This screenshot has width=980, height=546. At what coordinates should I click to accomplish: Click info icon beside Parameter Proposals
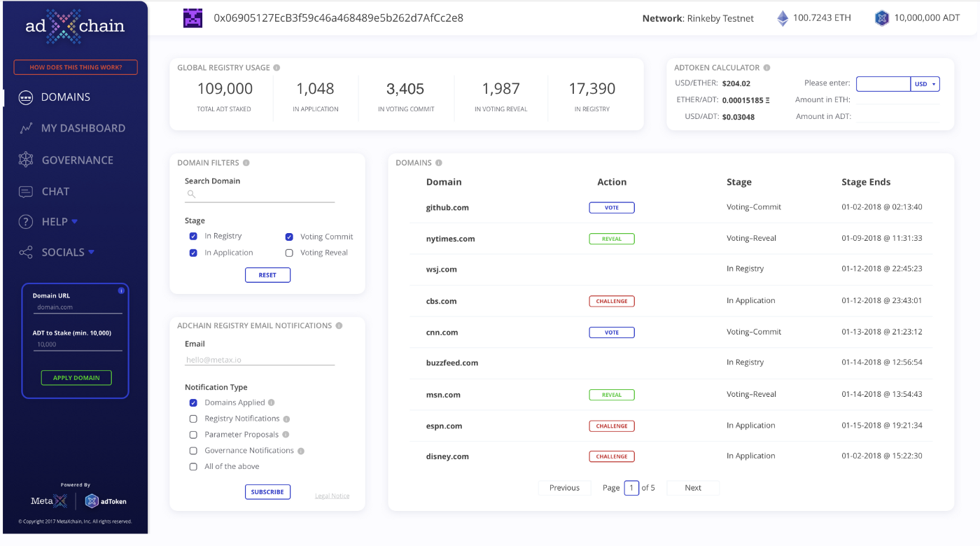(286, 435)
